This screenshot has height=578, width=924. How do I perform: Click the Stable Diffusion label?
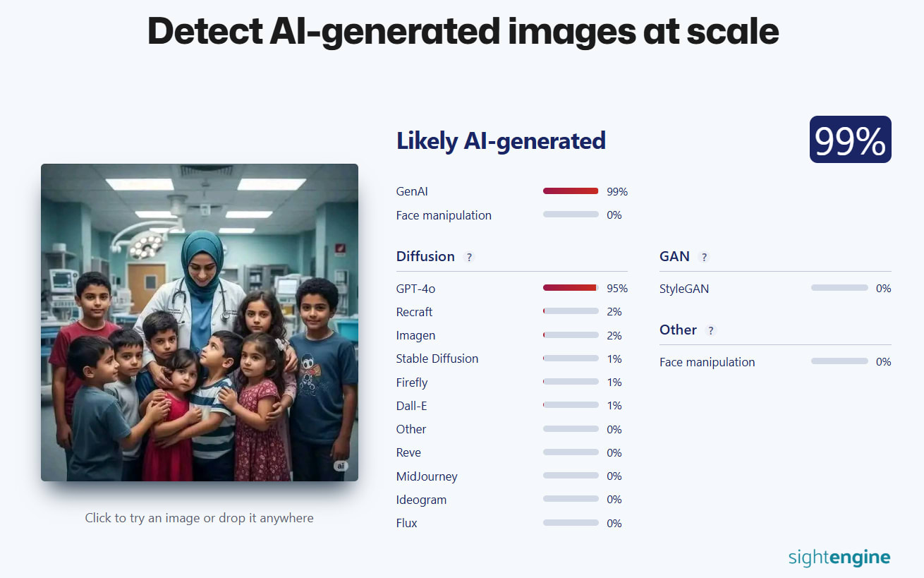pos(437,359)
